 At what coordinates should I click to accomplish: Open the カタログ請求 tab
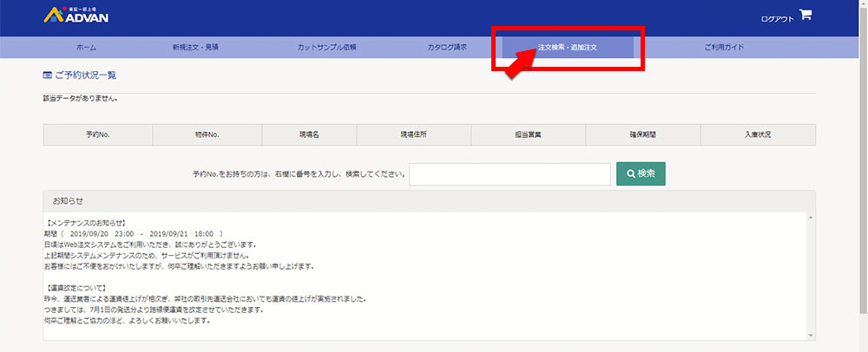click(447, 47)
